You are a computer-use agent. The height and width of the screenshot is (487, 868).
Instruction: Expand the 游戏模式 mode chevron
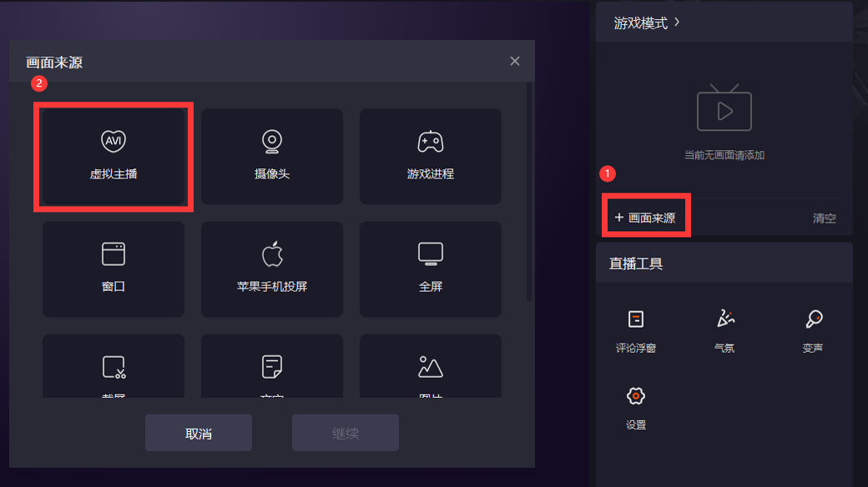pyautogui.click(x=677, y=23)
